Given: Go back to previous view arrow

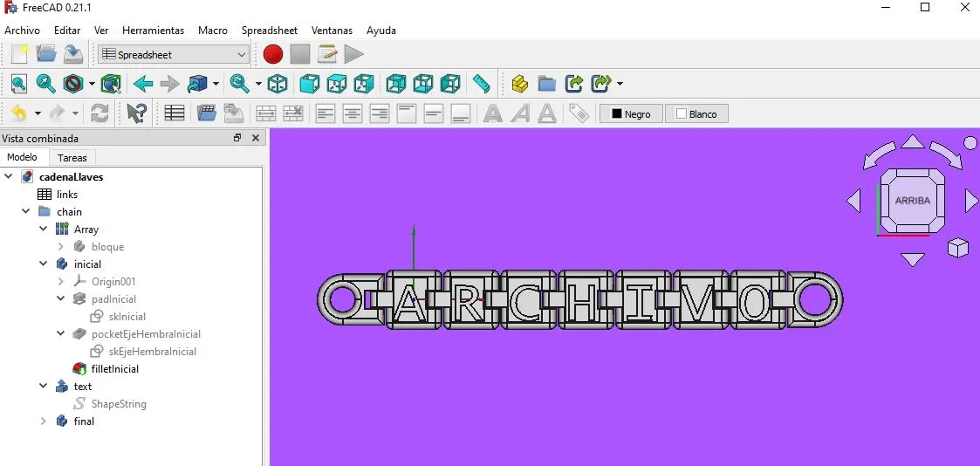Looking at the screenshot, I should pos(143,83).
